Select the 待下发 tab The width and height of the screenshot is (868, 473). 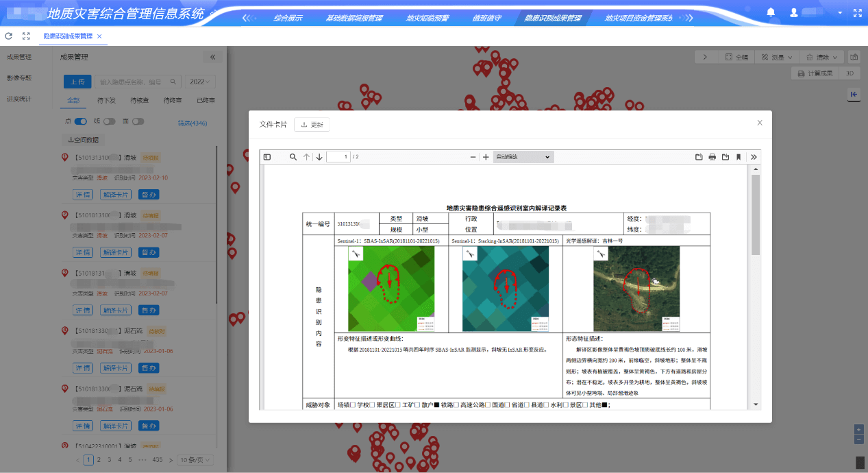[x=106, y=100]
